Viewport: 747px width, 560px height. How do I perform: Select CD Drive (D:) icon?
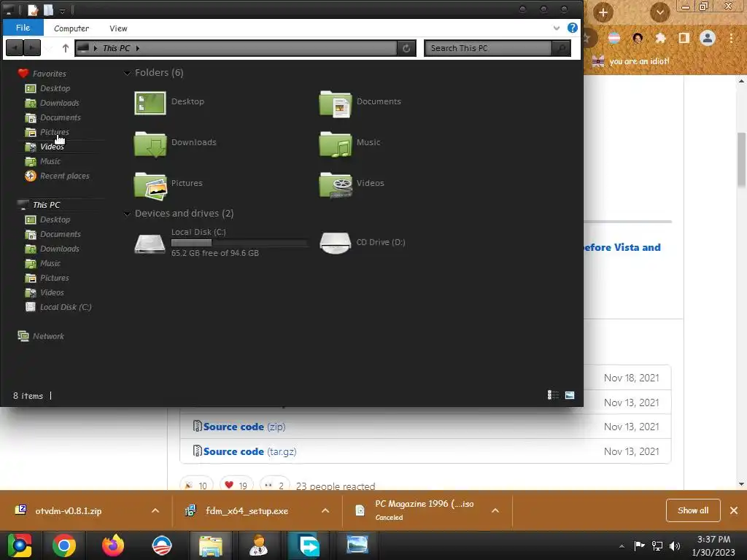tap(335, 243)
